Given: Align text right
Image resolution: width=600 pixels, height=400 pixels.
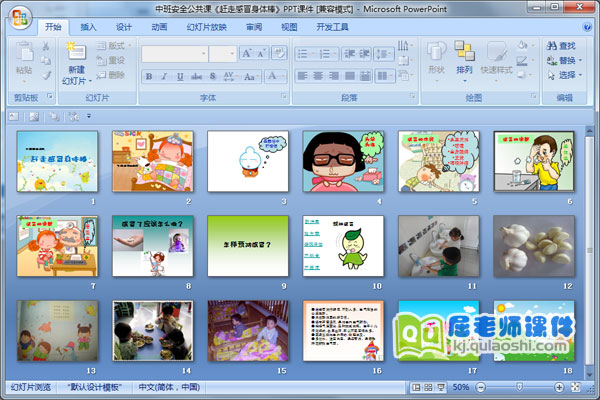Looking at the screenshot, I should pyautogui.click(x=334, y=76).
